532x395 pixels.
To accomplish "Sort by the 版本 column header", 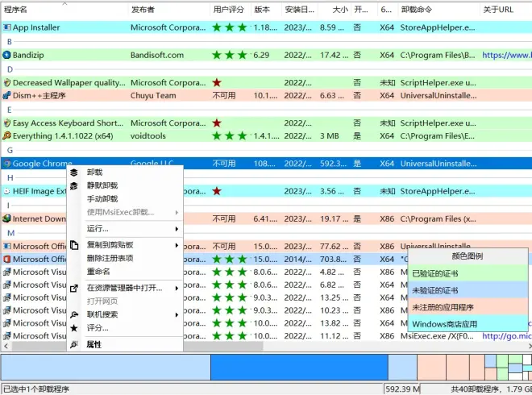I will tap(266, 10).
